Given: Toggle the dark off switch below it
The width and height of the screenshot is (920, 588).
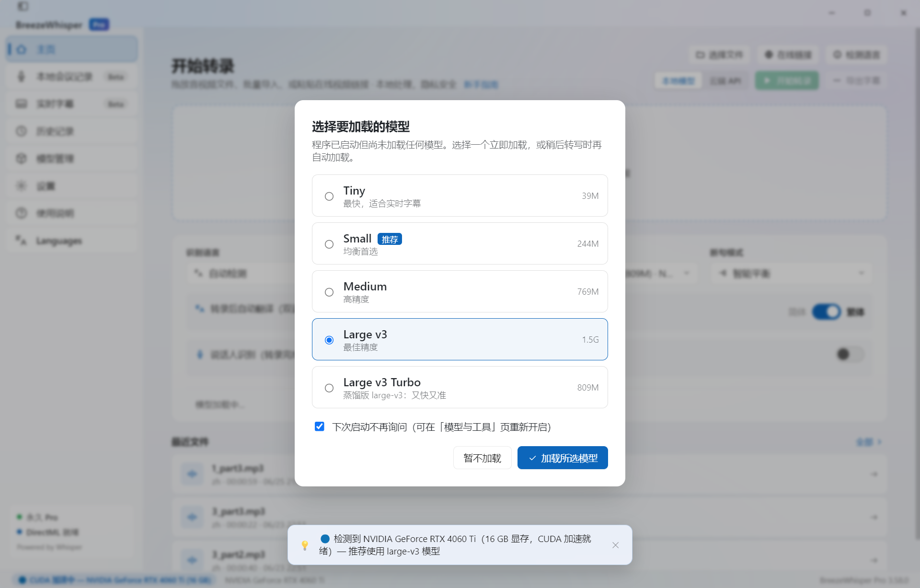Looking at the screenshot, I should tap(850, 354).
